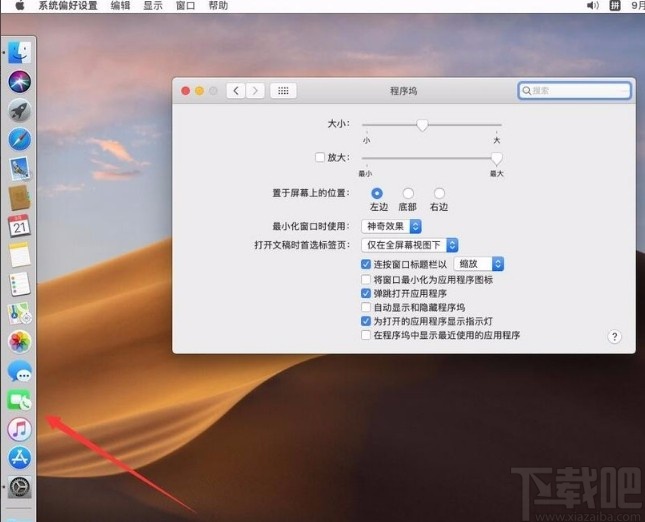Open Notes icon in Dock

point(19,255)
